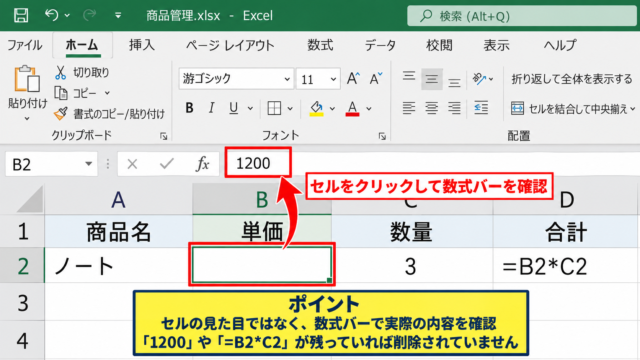Click the center align icon
This screenshot has height=360, width=640.
pyautogui.click(x=431, y=108)
